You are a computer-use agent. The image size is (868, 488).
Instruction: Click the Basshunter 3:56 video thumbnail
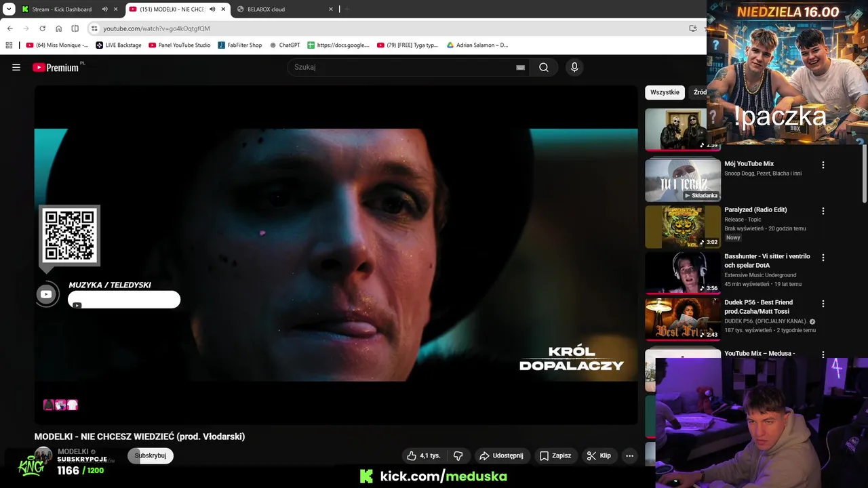click(683, 272)
